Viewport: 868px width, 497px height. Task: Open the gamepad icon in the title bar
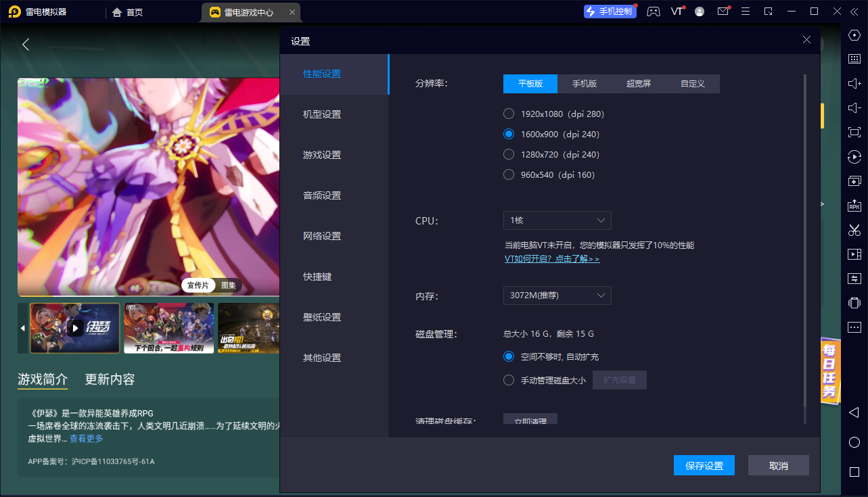pos(653,11)
